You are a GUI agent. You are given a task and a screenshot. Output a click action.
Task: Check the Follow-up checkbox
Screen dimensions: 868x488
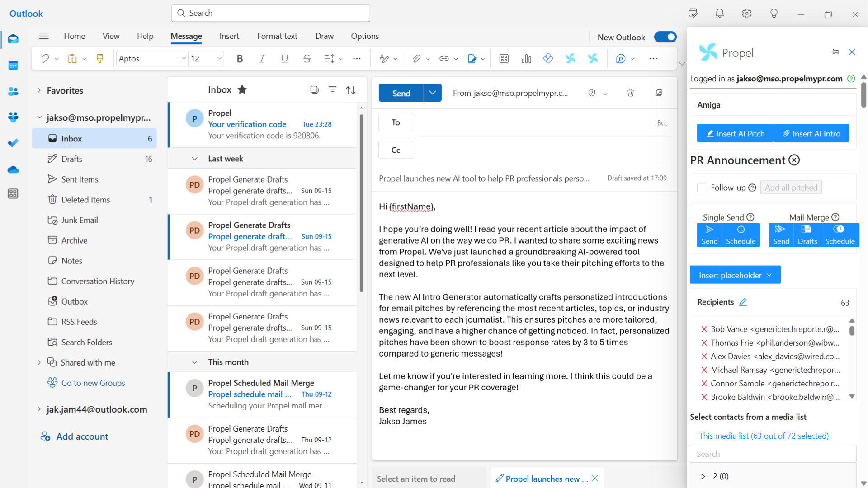(702, 188)
